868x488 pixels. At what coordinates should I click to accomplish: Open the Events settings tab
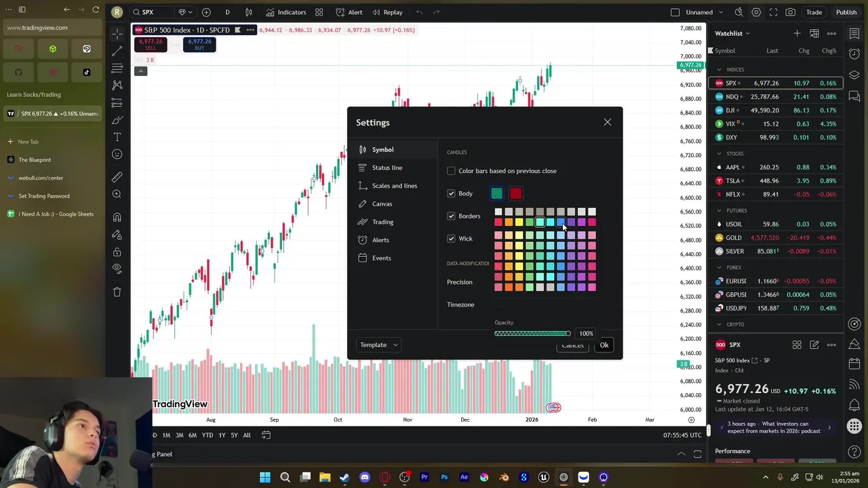coord(394,258)
